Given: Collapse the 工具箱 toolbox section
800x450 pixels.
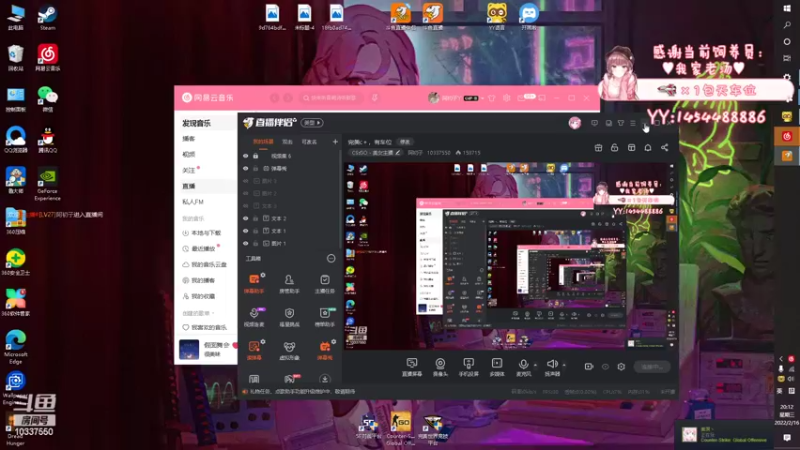Looking at the screenshot, I should [331, 259].
